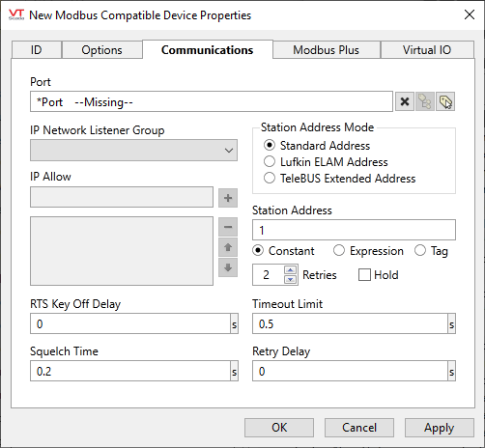Remove IP Allow entry with minus icon
485x448 pixels.
pyautogui.click(x=228, y=227)
